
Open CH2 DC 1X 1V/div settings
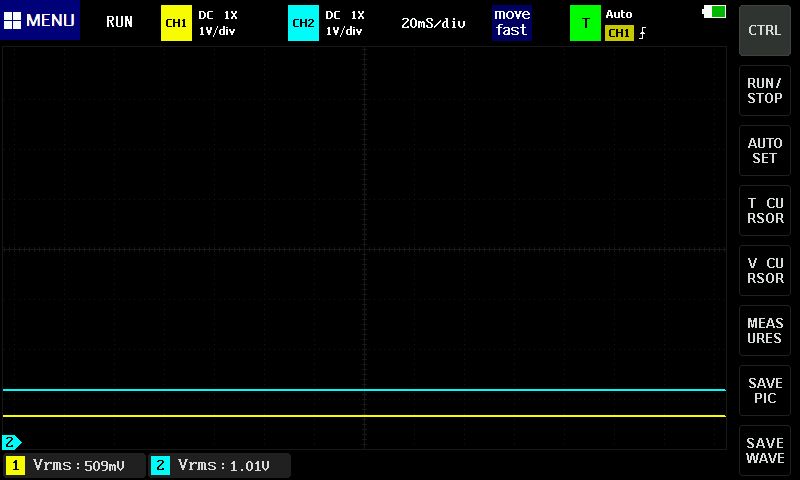(345, 22)
